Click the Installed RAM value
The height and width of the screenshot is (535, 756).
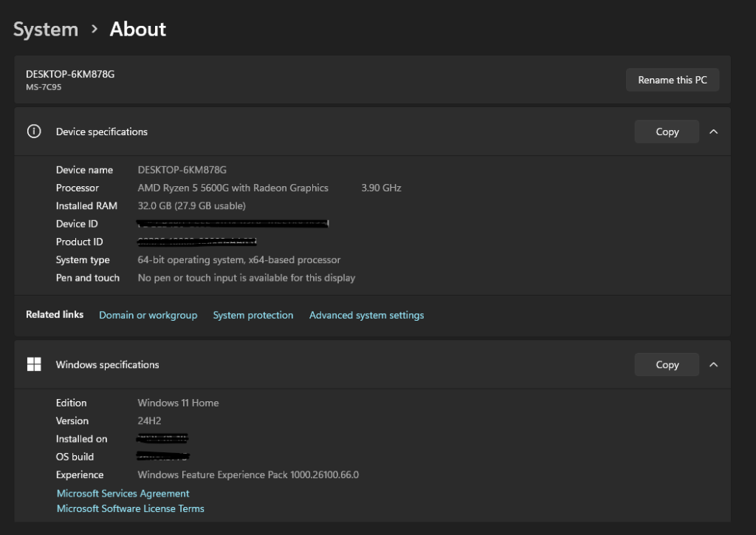pos(192,205)
